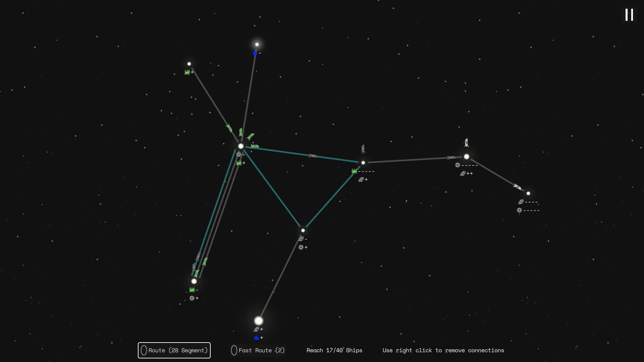
Task: Click the topmost star with blue water icon
Action: pyautogui.click(x=257, y=45)
